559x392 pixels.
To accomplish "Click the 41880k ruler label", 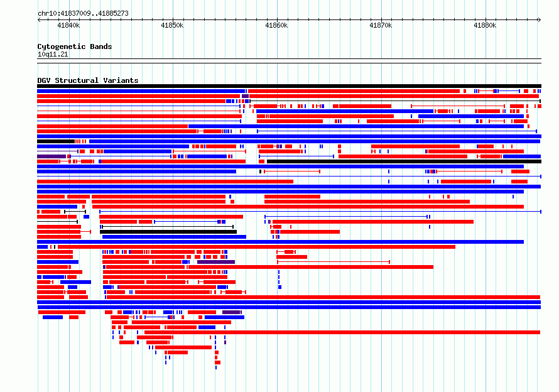I will (485, 25).
